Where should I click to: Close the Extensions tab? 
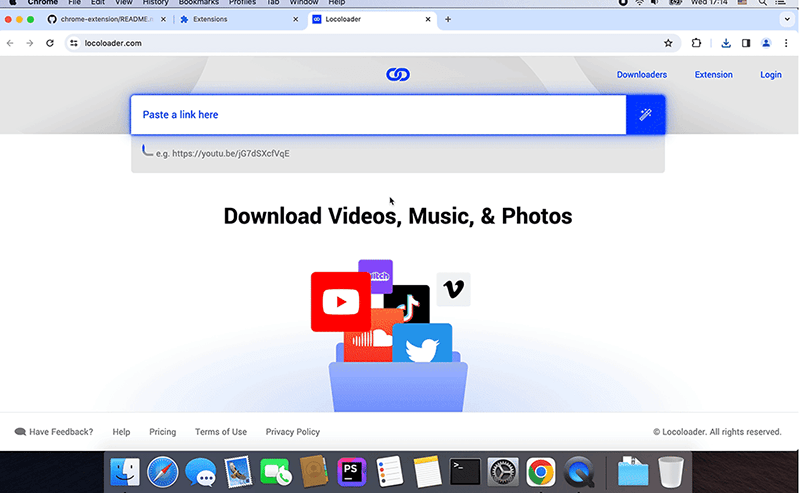coord(295,19)
